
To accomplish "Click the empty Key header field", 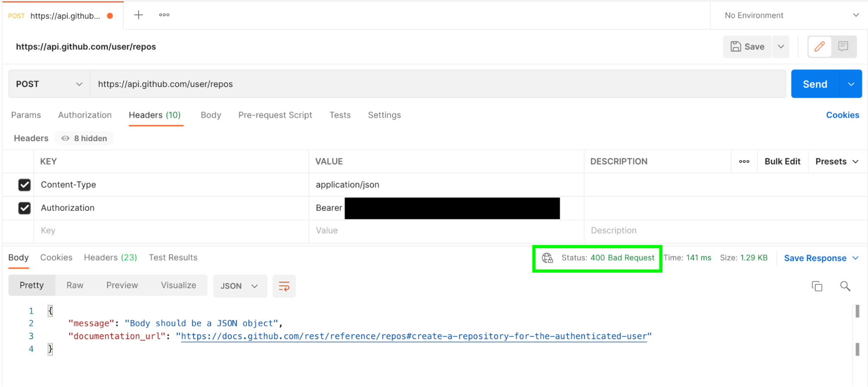I will pyautogui.click(x=171, y=231).
